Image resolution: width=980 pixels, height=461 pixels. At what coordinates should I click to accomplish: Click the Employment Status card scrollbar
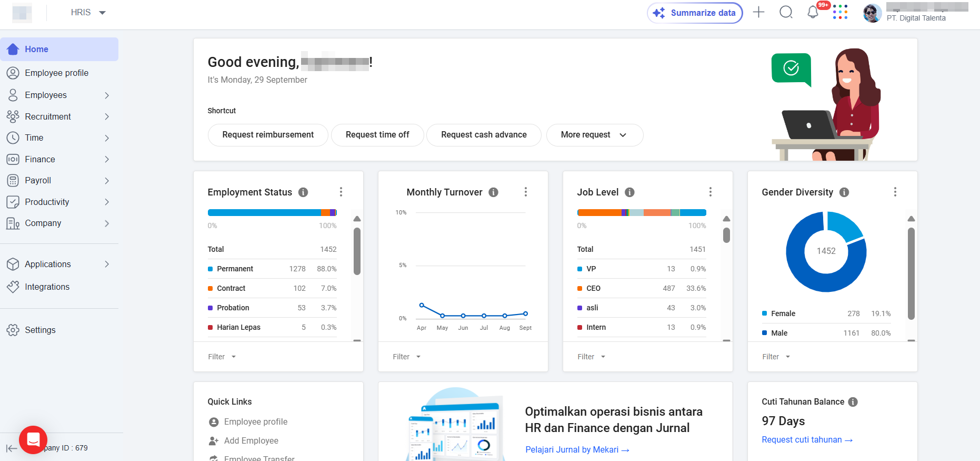tap(357, 251)
